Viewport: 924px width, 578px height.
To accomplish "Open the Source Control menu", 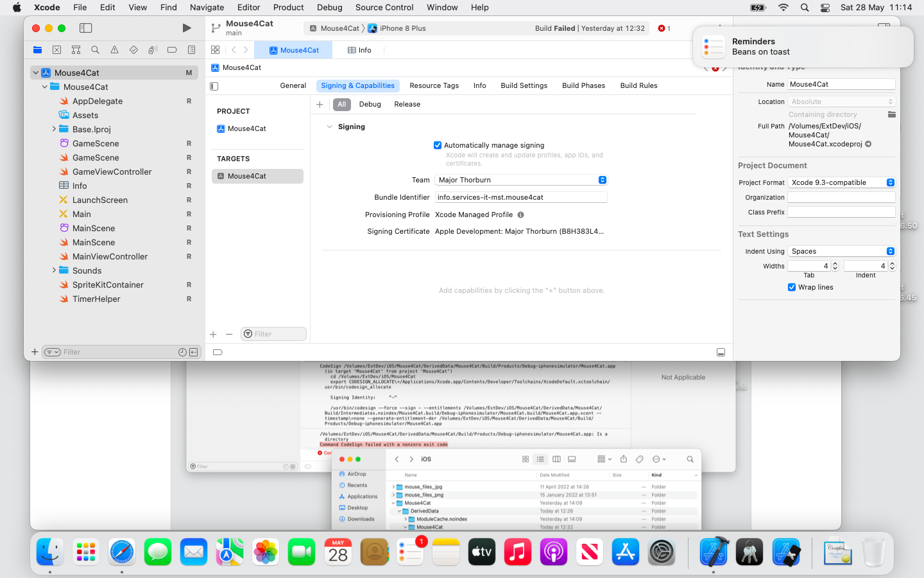I will [384, 8].
